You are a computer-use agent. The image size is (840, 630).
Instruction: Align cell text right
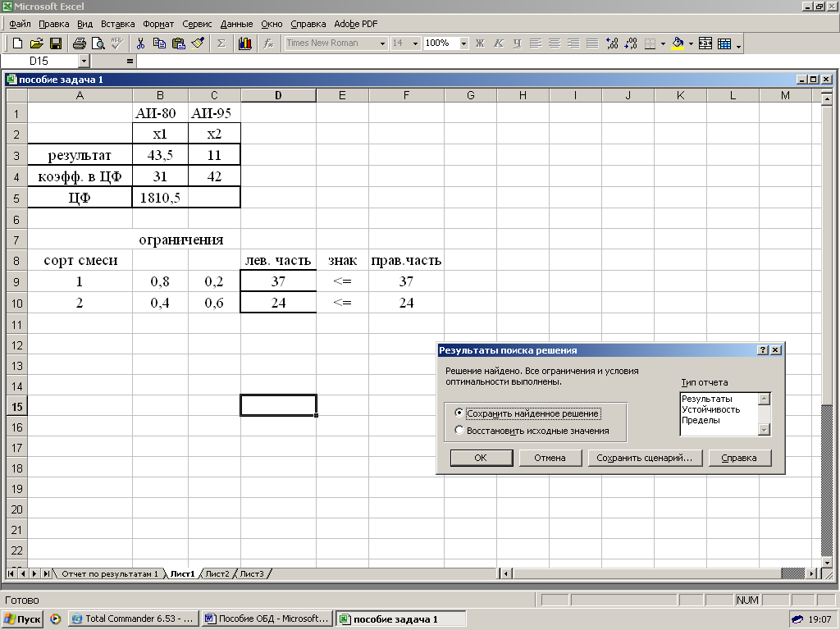pos(573,43)
